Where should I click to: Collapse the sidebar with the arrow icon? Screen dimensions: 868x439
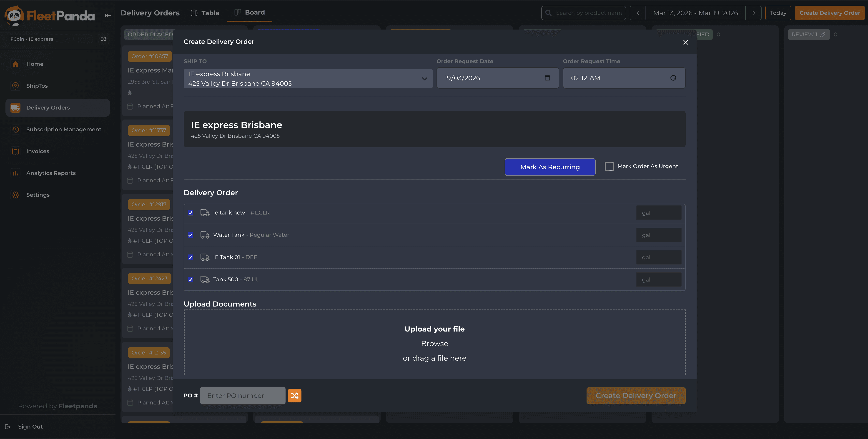click(108, 15)
